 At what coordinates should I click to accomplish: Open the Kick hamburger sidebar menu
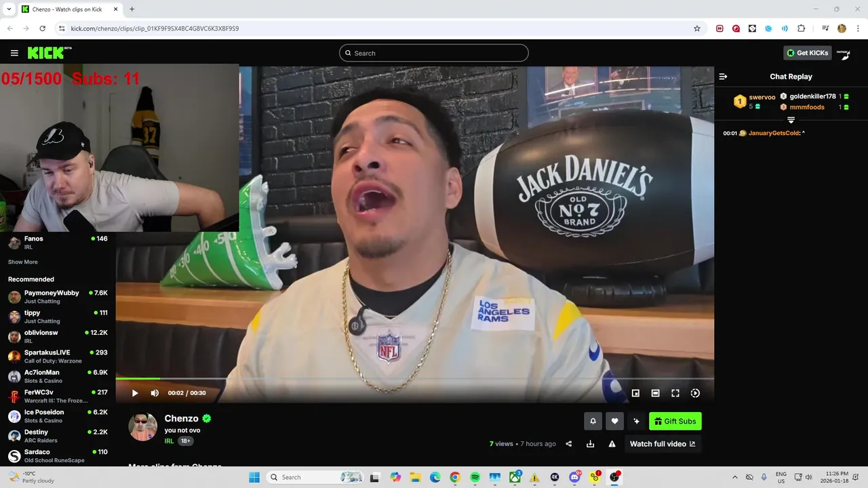pyautogui.click(x=14, y=53)
